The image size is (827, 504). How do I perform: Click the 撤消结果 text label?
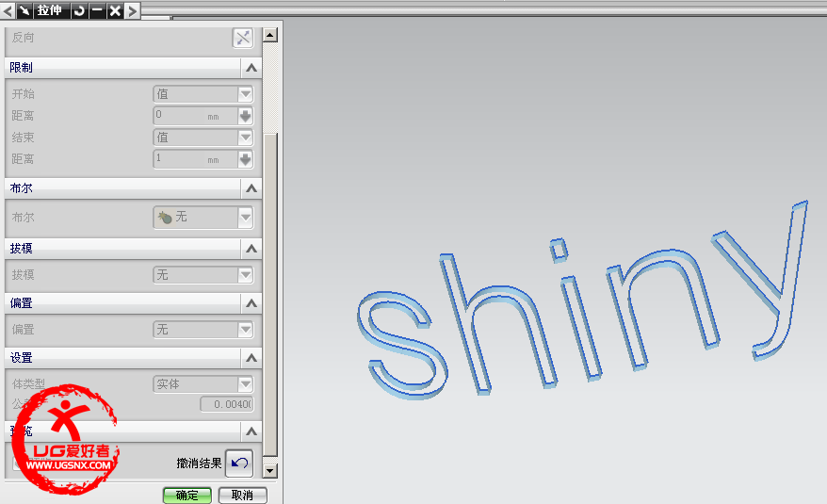(199, 463)
